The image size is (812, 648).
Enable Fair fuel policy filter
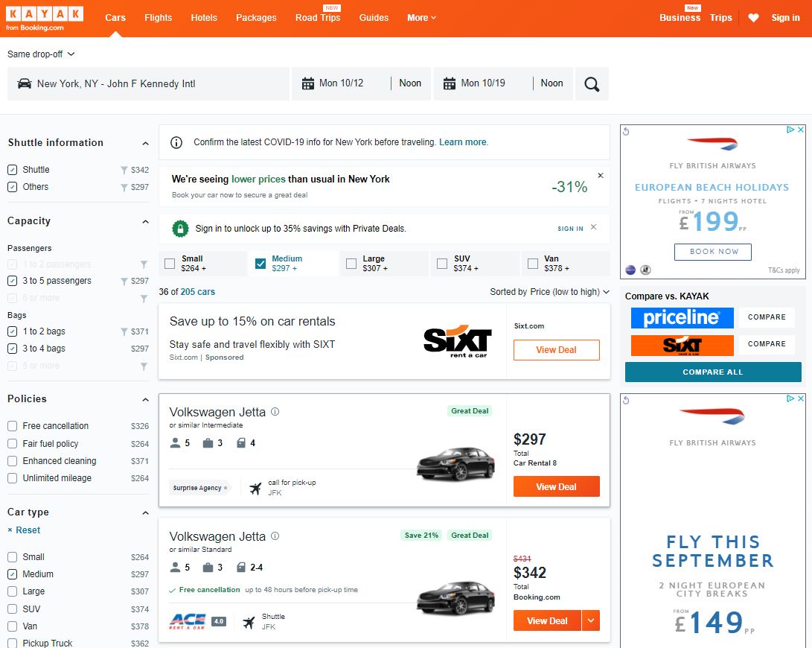click(x=13, y=444)
